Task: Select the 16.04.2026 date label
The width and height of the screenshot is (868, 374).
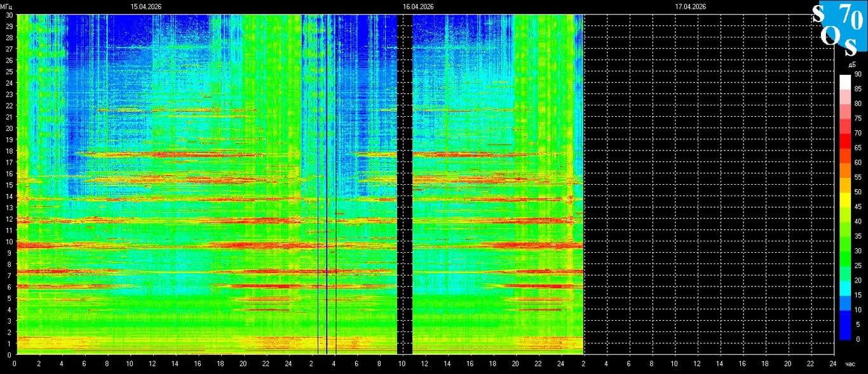Action: [x=418, y=6]
